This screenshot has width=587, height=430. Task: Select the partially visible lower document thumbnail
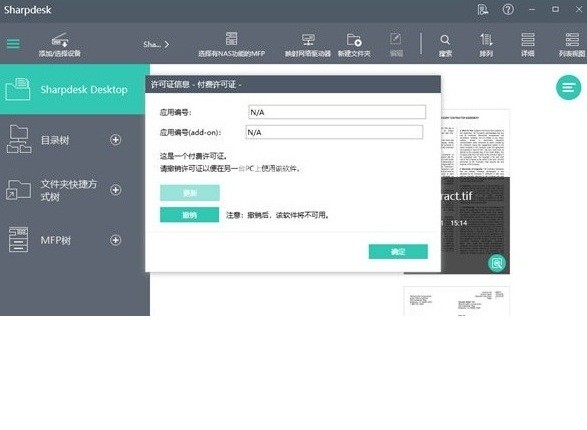click(456, 301)
